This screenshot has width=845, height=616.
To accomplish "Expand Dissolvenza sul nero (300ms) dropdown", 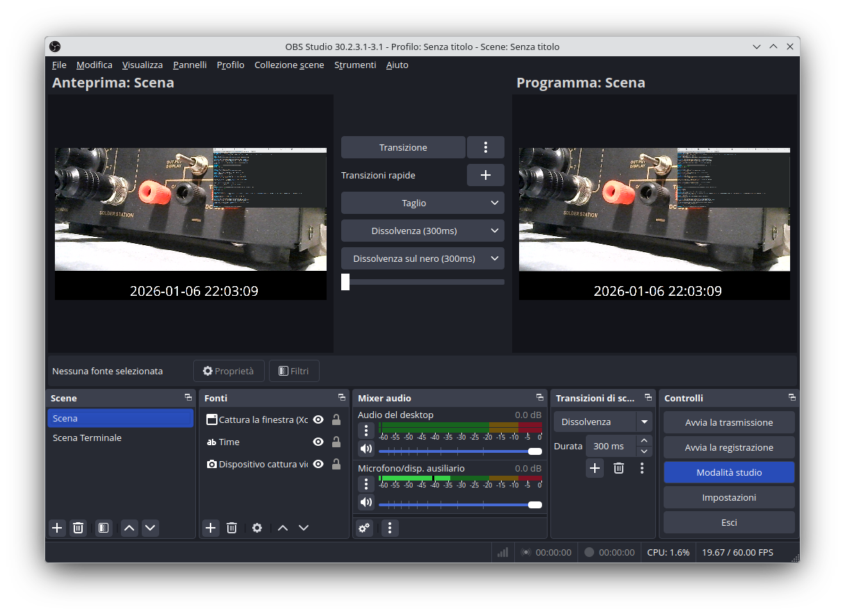I will 495,258.
